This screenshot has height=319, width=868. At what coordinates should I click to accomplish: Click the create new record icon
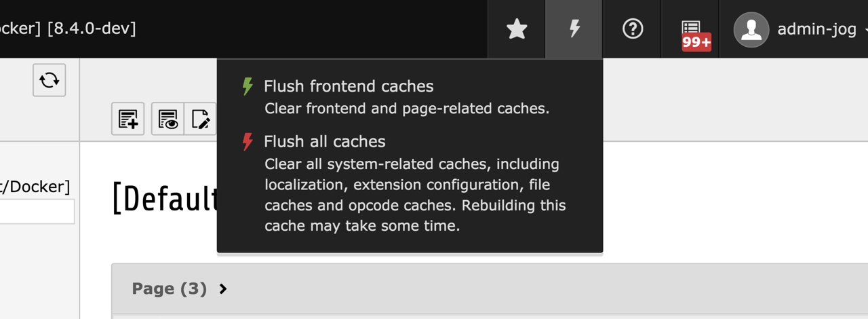128,119
